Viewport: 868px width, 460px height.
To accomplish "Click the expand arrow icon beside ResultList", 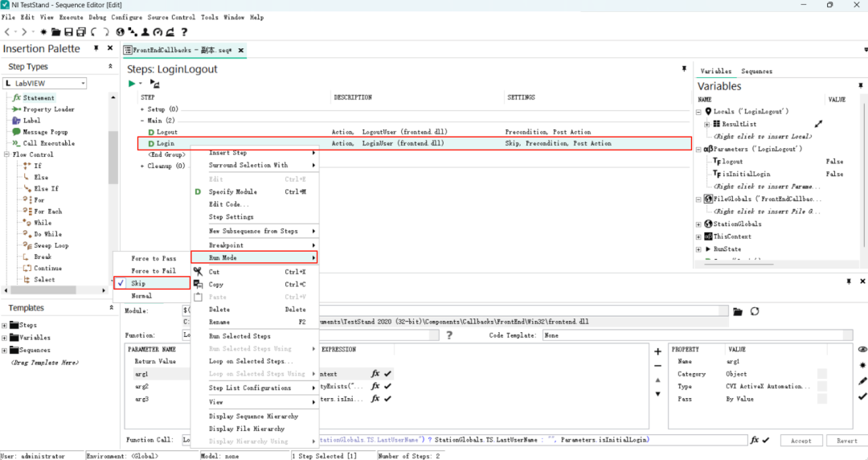I will pos(818,124).
